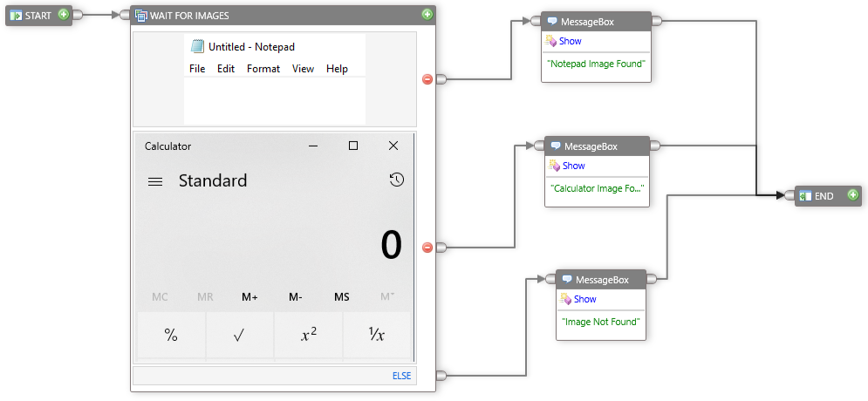The width and height of the screenshot is (868, 401).
Task: Click Show action icon in Notepad MessageBox
Action: (550, 40)
